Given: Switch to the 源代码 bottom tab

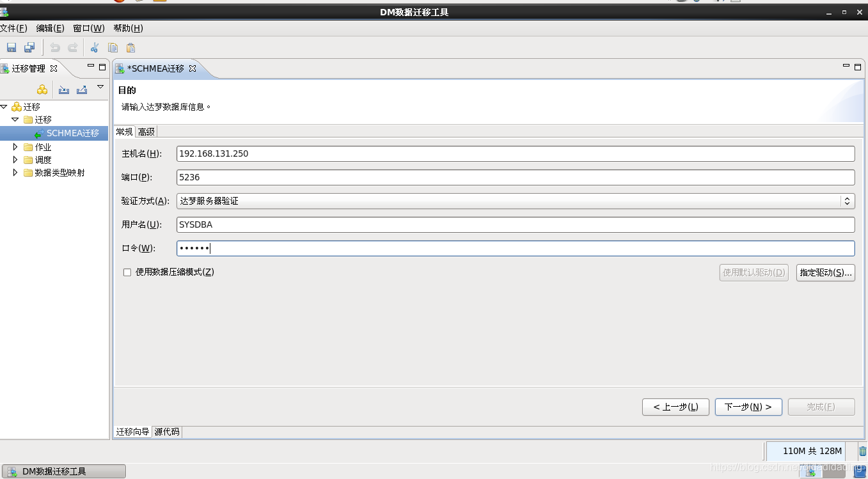Looking at the screenshot, I should click(x=167, y=432).
